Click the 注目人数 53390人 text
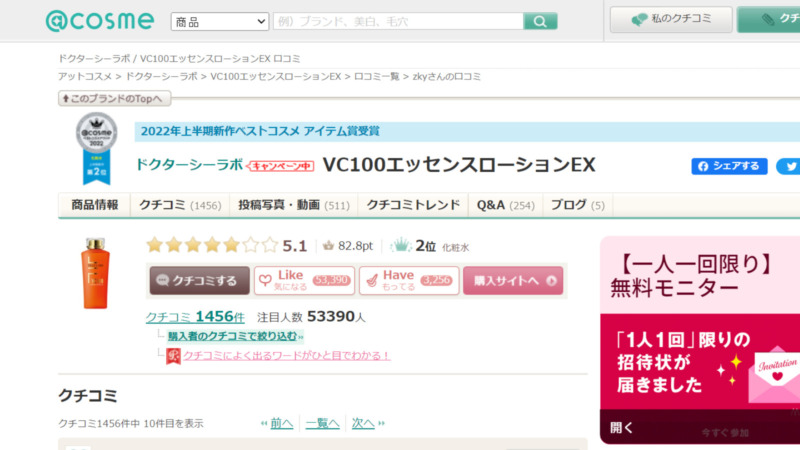The width and height of the screenshot is (800, 450). pyautogui.click(x=311, y=317)
